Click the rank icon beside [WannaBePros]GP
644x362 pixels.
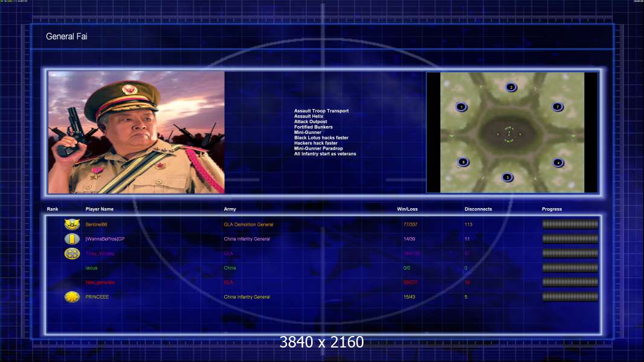click(72, 238)
